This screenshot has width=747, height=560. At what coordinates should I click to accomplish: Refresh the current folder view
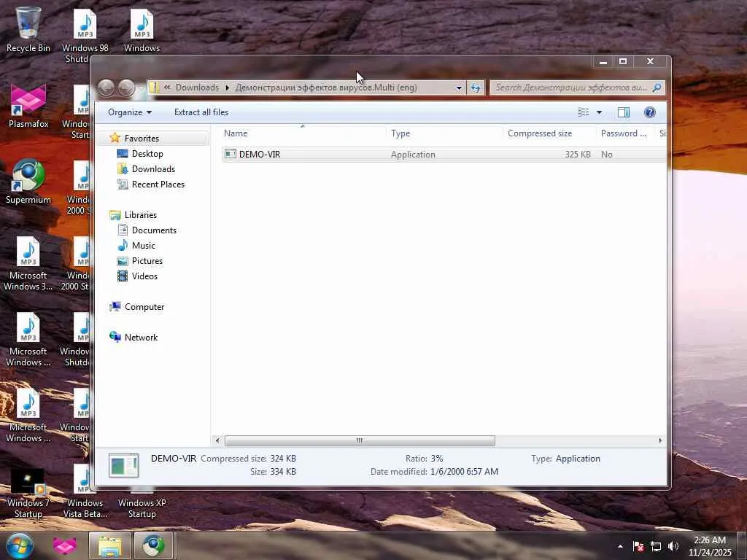point(475,87)
